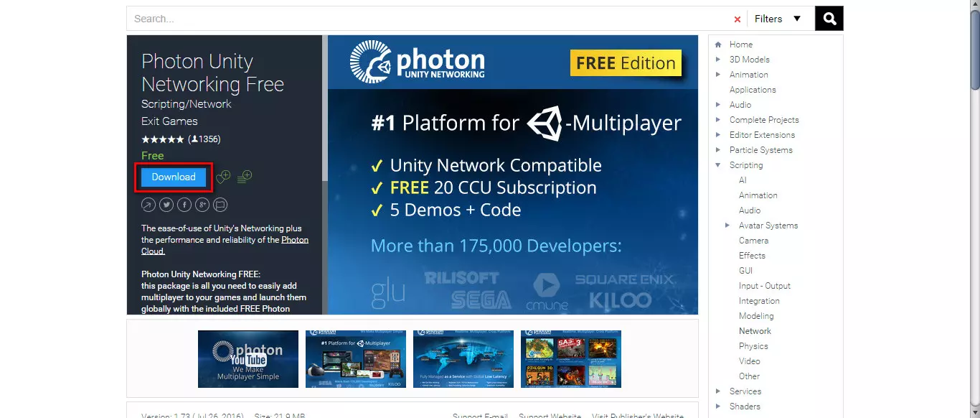Open comments via the speech bubble icon
This screenshot has width=980, height=418.
pos(220,204)
